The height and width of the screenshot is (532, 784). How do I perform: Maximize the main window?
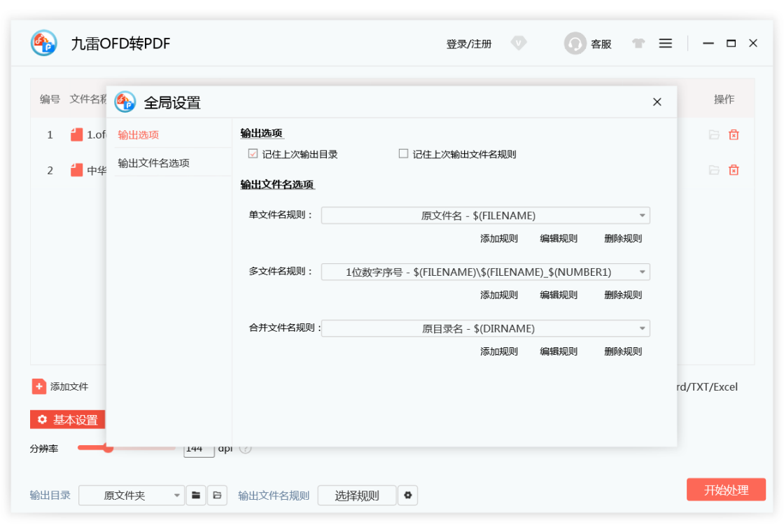[x=731, y=43]
